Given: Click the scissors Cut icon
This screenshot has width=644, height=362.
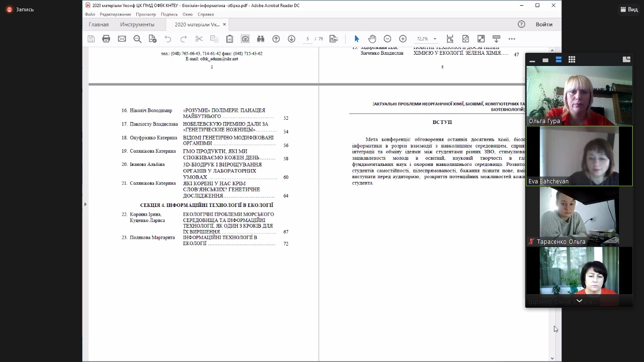Looking at the screenshot, I should (199, 39).
